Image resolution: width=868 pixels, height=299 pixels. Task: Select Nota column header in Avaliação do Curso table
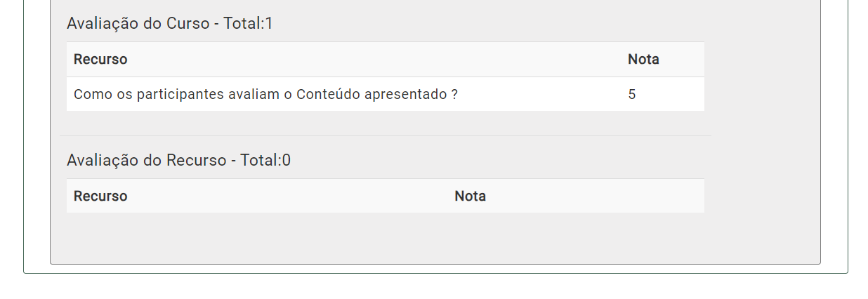(643, 60)
